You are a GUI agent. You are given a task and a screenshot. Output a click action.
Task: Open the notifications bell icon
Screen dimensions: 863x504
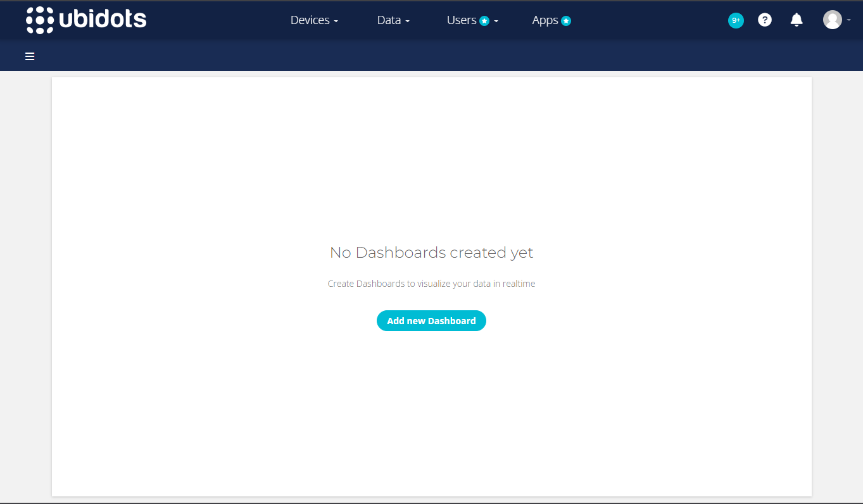[x=796, y=20]
